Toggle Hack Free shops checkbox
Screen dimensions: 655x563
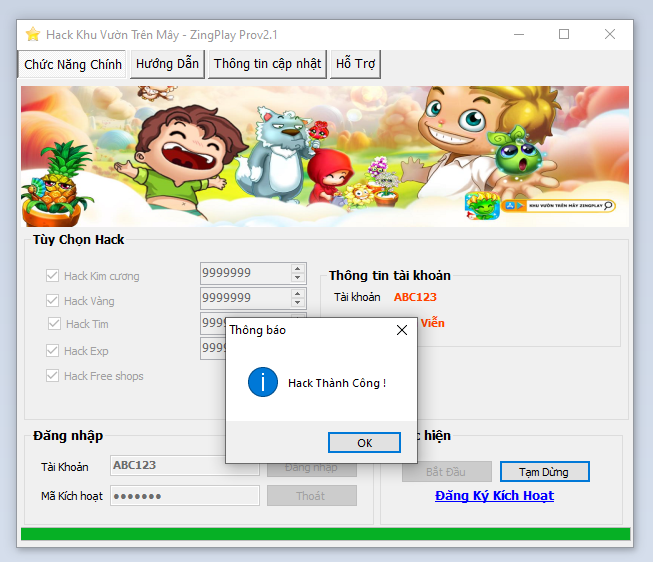[x=53, y=376]
